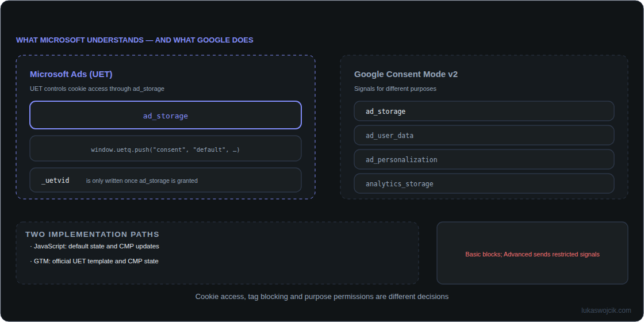The image size is (644, 322).
Task: Click the ad_user_data signal row
Action: tap(484, 135)
